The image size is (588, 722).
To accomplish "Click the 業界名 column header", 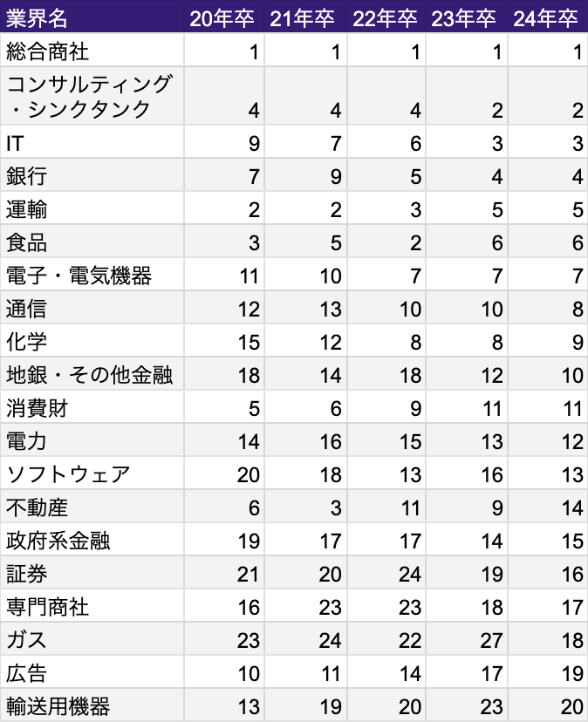I will click(37, 18).
